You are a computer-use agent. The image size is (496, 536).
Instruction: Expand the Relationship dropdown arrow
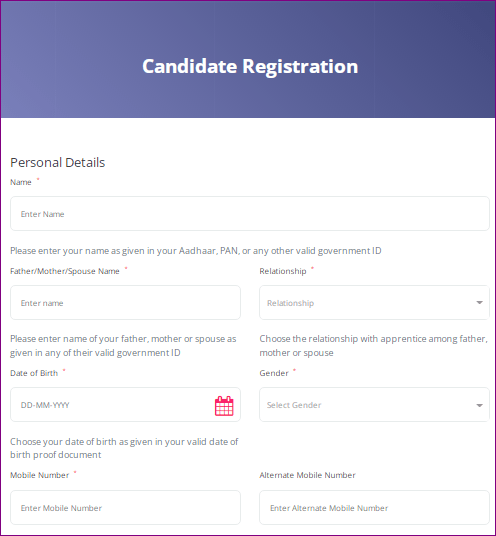click(480, 303)
